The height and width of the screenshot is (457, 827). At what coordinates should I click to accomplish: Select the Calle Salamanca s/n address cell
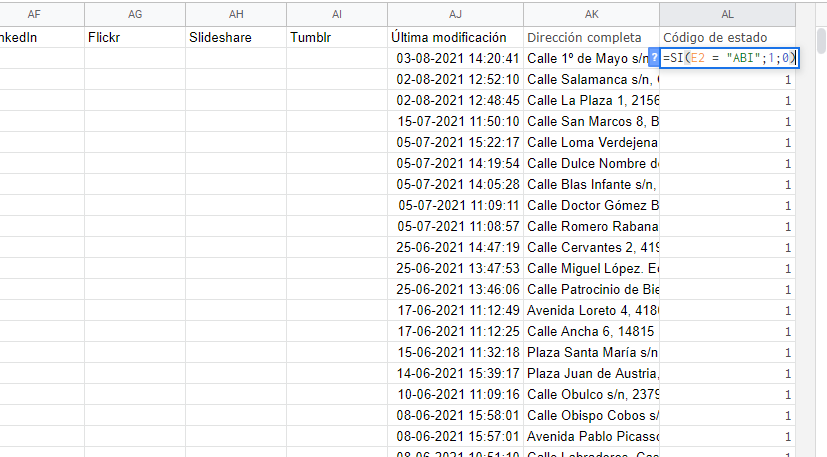click(591, 80)
